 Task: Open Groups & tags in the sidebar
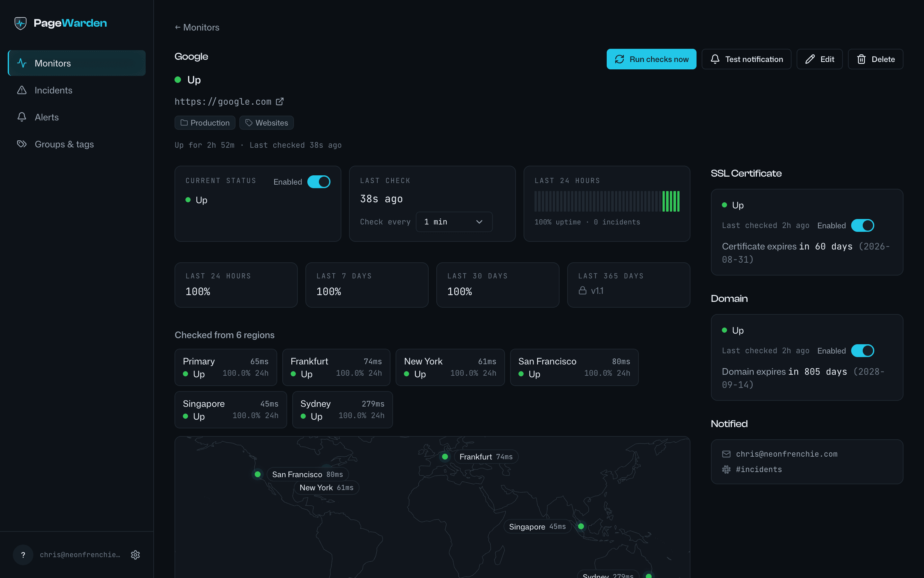pyautogui.click(x=77, y=144)
